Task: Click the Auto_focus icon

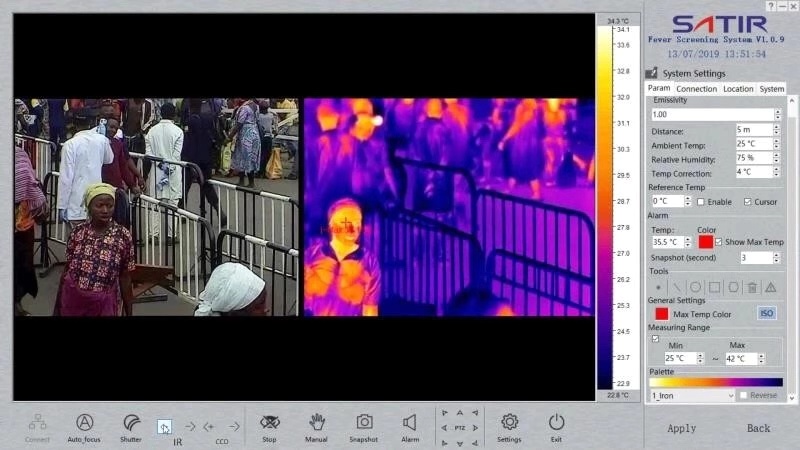Action: 85,423
